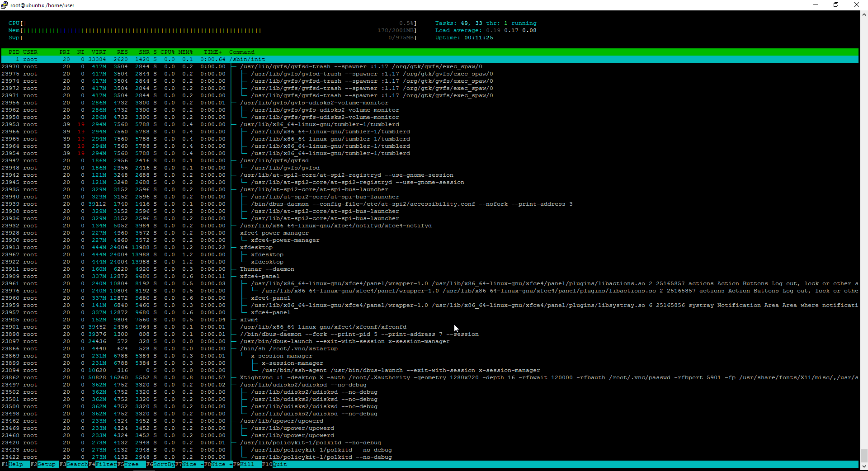Image resolution: width=868 pixels, height=471 pixels.
Task: Click the scrollbar down arrow
Action: pyautogui.click(x=864, y=466)
